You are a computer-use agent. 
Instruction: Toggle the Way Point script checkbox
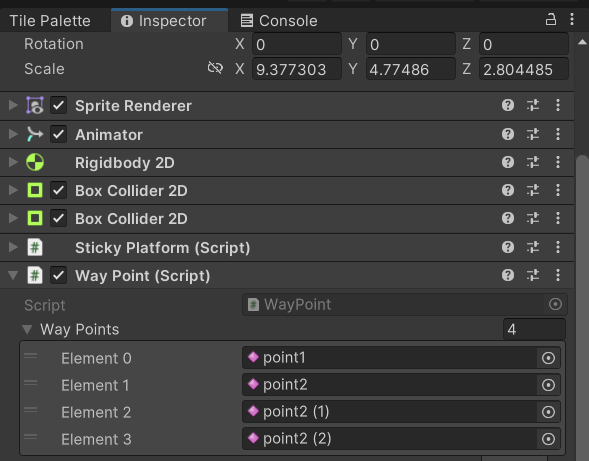click(59, 275)
